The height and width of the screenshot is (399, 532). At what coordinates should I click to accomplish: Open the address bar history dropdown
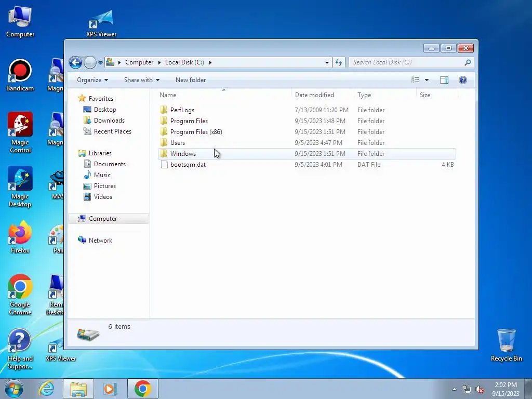pos(327,62)
